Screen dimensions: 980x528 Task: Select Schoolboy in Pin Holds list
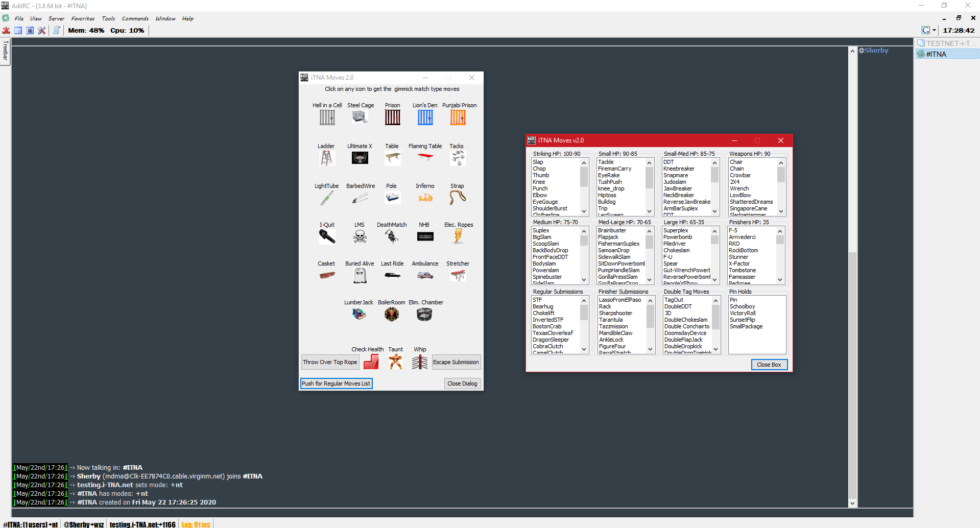click(x=742, y=306)
